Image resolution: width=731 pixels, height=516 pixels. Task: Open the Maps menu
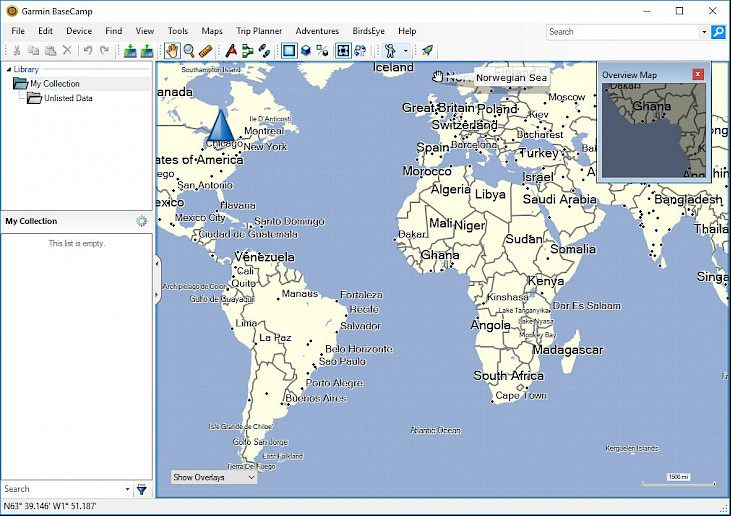[x=212, y=31]
